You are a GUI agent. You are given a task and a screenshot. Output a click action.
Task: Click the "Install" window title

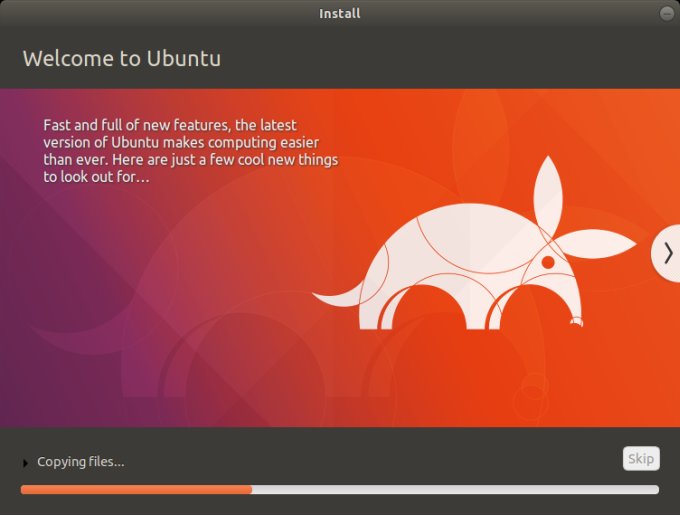pyautogui.click(x=340, y=13)
